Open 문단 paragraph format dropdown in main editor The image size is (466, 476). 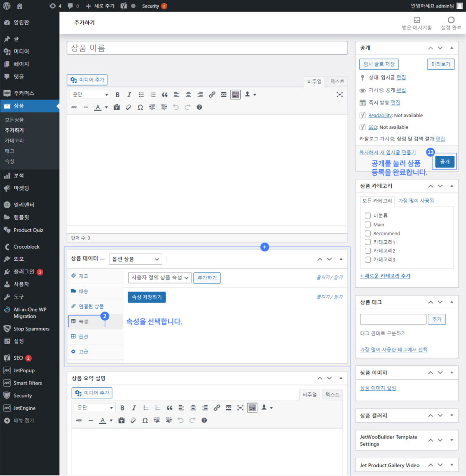pyautogui.click(x=90, y=94)
